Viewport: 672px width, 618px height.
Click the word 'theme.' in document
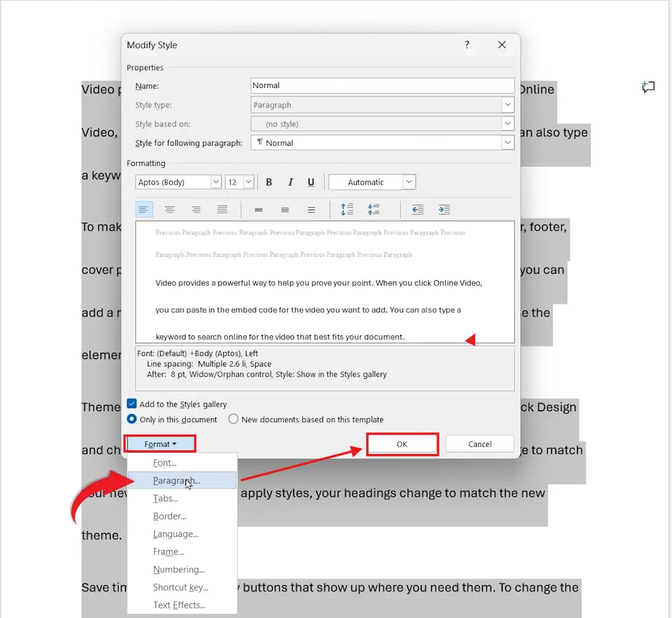tap(102, 536)
